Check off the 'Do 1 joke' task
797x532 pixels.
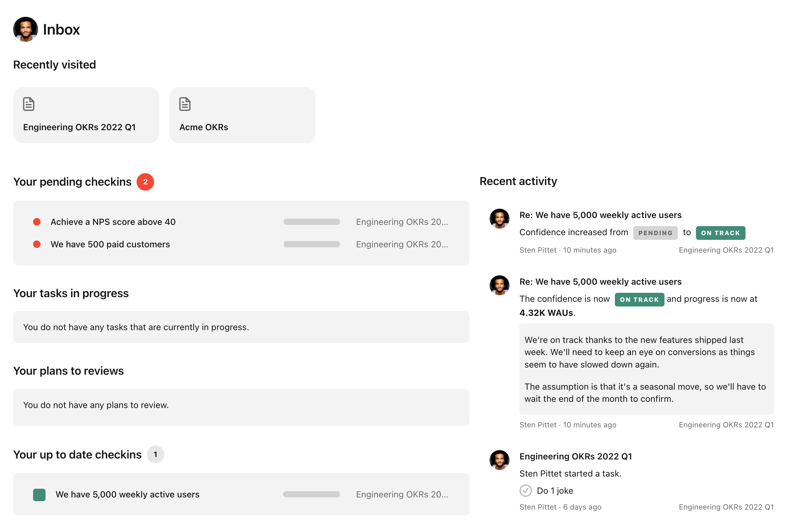[525, 491]
